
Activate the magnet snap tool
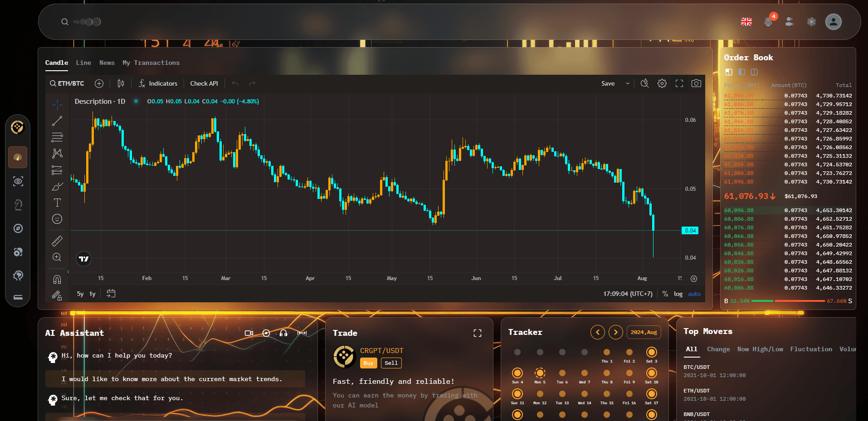pyautogui.click(x=57, y=279)
